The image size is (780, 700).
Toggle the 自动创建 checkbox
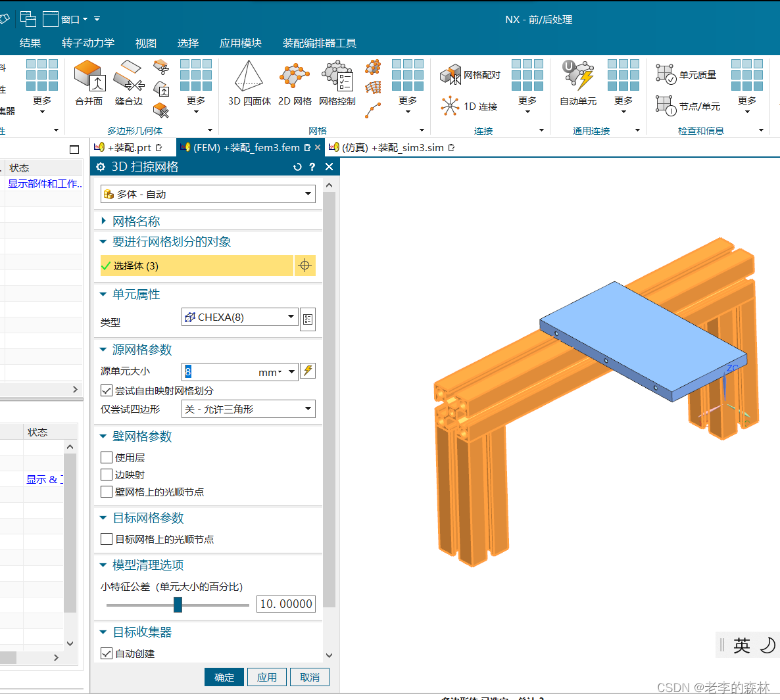[107, 653]
